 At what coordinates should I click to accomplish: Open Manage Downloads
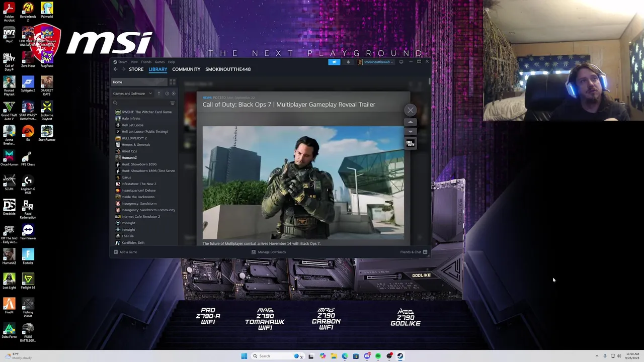point(269,252)
